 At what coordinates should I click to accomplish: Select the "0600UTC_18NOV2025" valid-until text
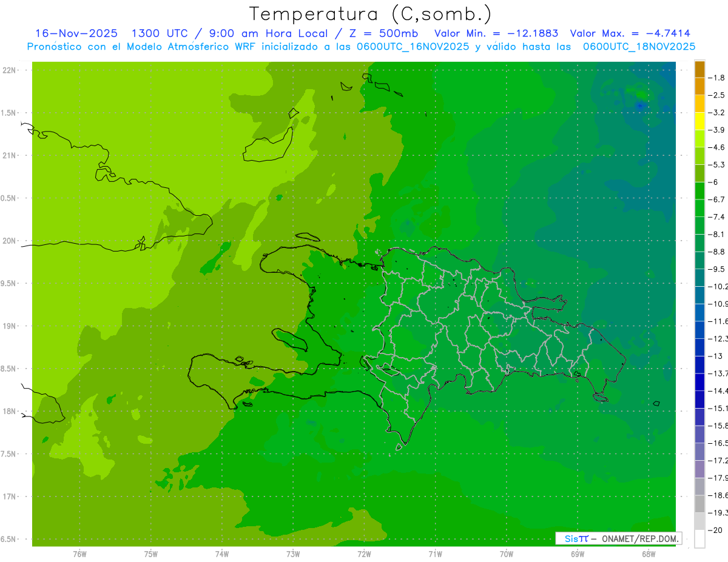(x=639, y=46)
